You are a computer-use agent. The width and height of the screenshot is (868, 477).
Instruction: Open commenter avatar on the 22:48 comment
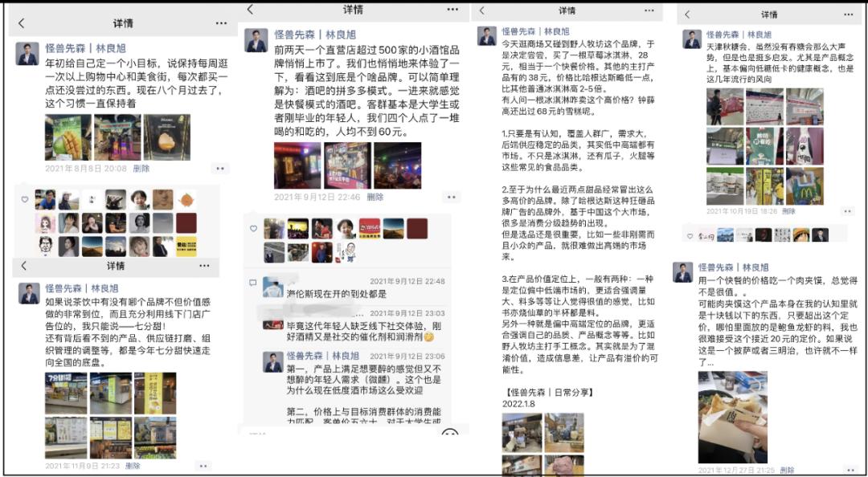[x=273, y=287]
